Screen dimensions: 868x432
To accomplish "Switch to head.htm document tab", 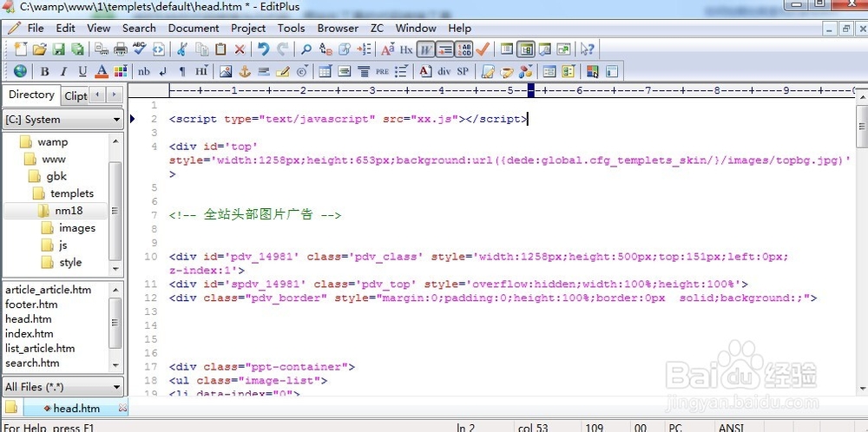I will tap(76, 409).
